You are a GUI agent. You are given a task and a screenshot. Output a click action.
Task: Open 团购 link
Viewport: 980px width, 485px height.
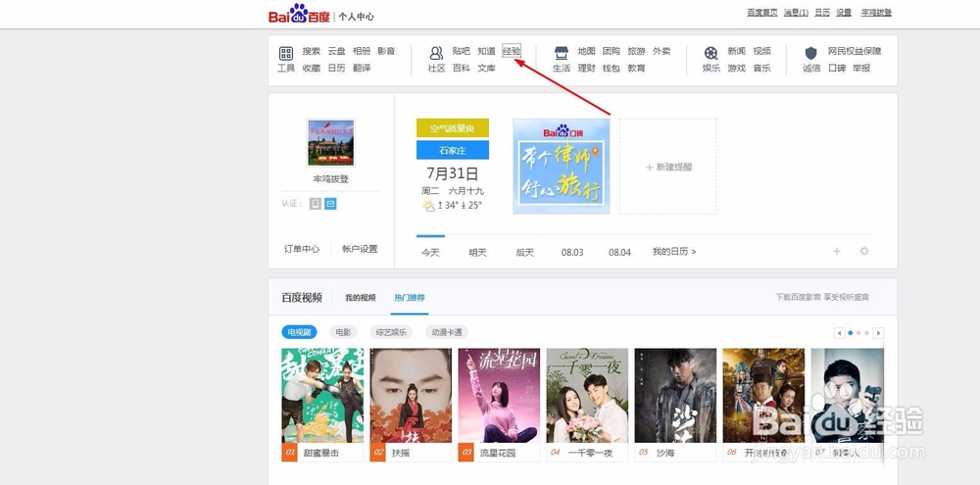point(612,51)
